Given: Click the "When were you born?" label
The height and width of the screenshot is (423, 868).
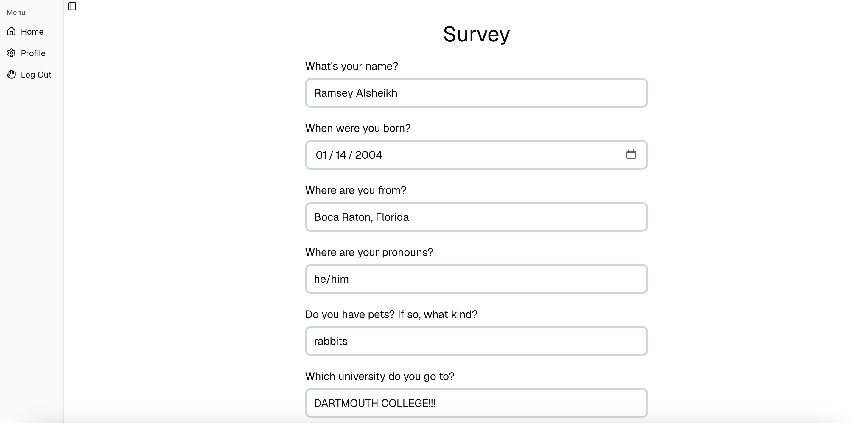Looking at the screenshot, I should 358,128.
